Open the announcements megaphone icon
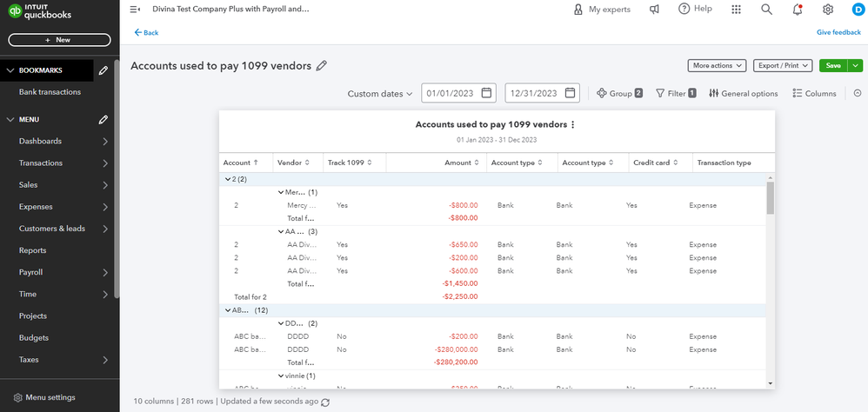The height and width of the screenshot is (412, 868). click(654, 10)
